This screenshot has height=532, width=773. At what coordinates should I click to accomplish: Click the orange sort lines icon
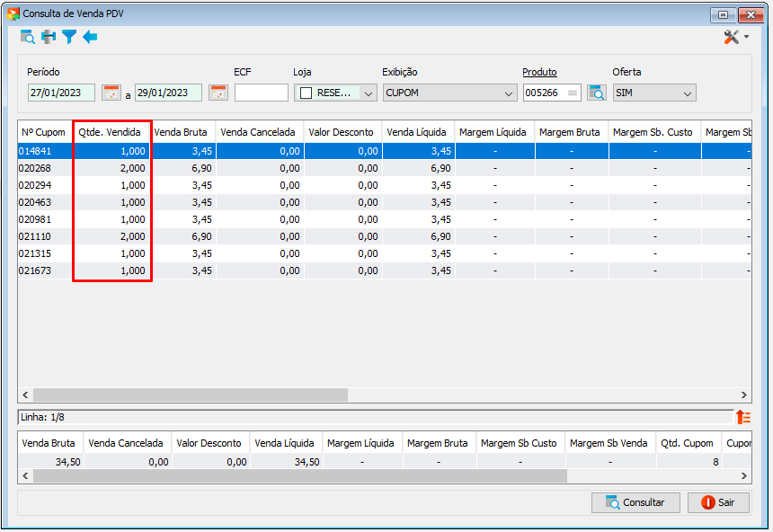743,417
